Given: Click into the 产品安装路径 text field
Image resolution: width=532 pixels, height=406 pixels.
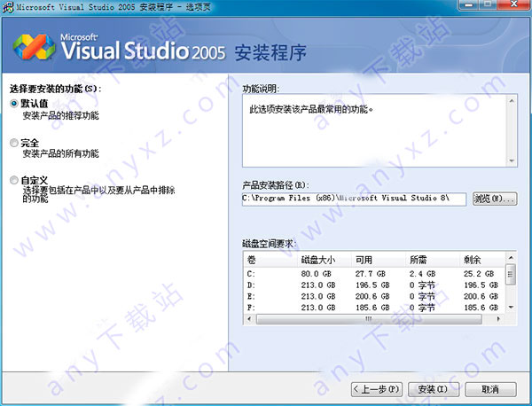Looking at the screenshot, I should tap(354, 199).
